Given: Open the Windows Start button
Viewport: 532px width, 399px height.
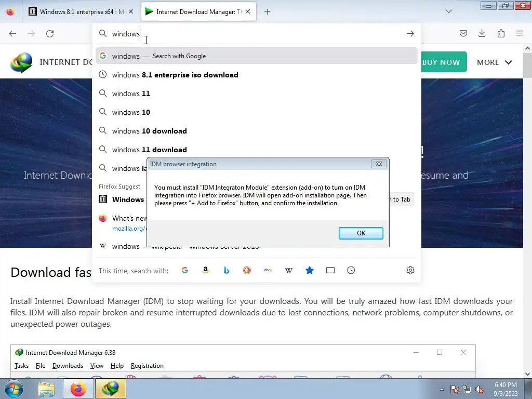Looking at the screenshot, I should pyautogui.click(x=14, y=389).
